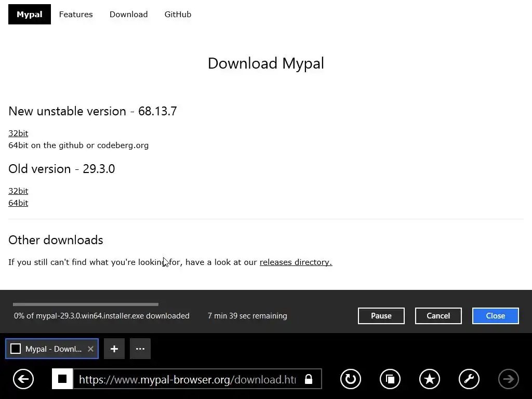Add page to favorites with star icon
This screenshot has height=399, width=532.
(430, 379)
